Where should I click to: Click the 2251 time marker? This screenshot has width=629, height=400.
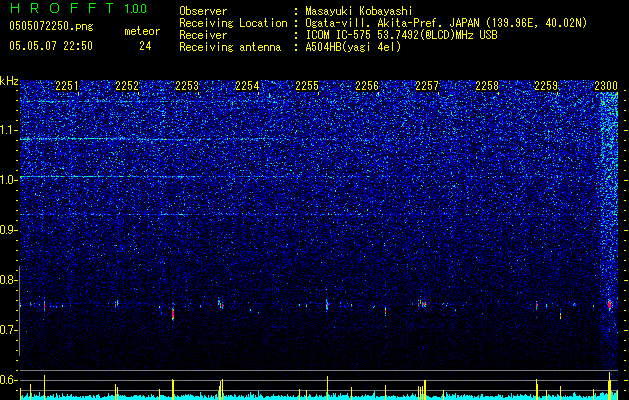click(x=67, y=86)
